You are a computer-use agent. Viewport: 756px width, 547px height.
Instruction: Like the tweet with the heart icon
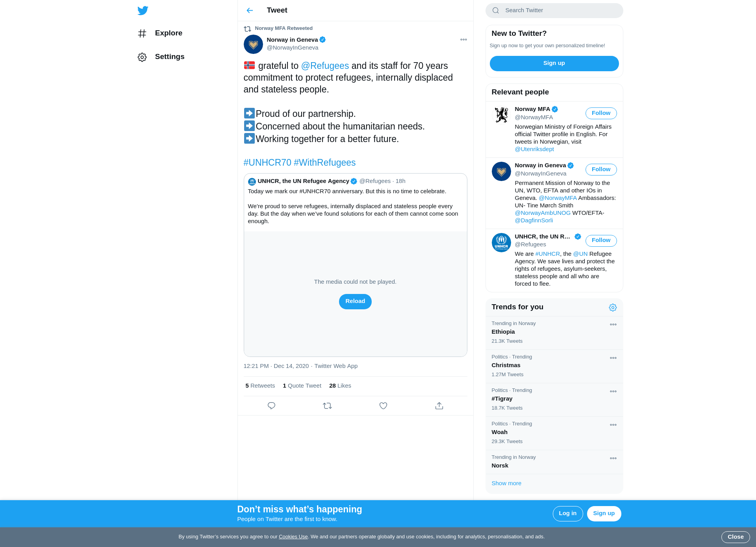[x=383, y=406]
